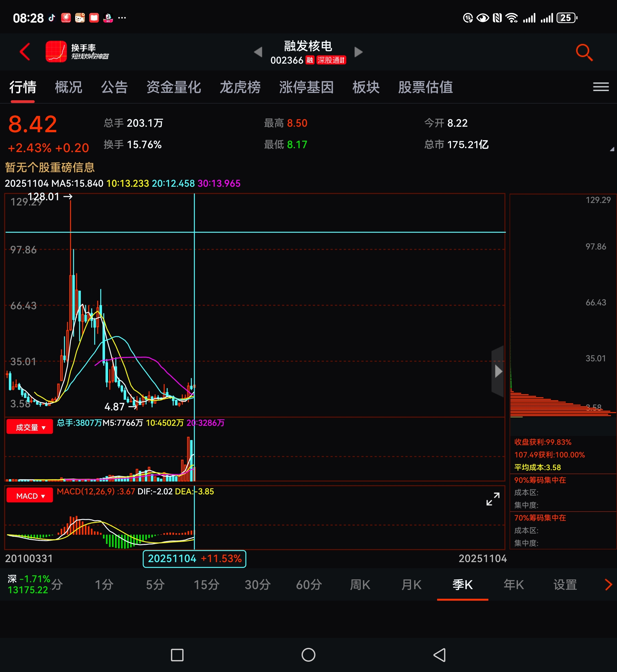Image resolution: width=617 pixels, height=672 pixels.
Task: Switch to the 龙虎榜 tab
Action: 240,88
